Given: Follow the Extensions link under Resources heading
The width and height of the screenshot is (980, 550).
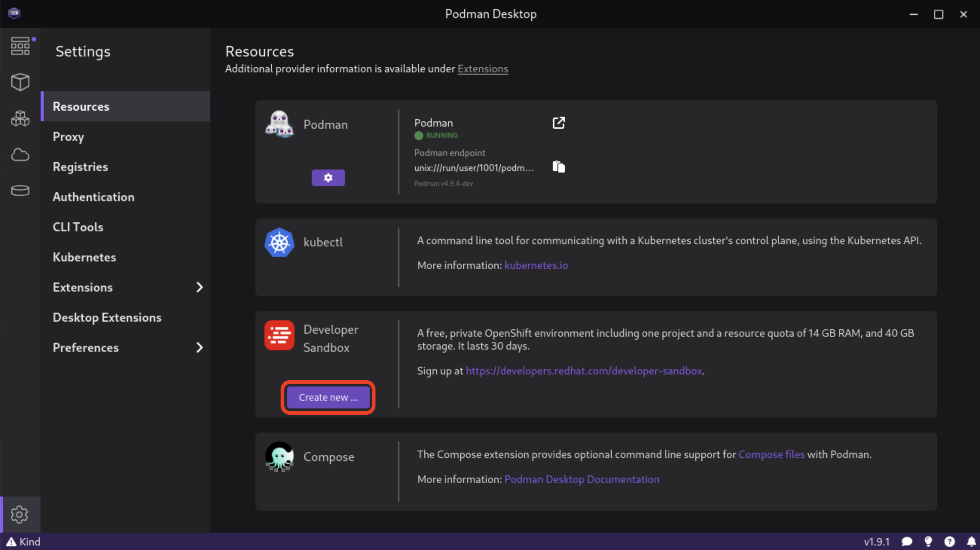Looking at the screenshot, I should click(482, 69).
